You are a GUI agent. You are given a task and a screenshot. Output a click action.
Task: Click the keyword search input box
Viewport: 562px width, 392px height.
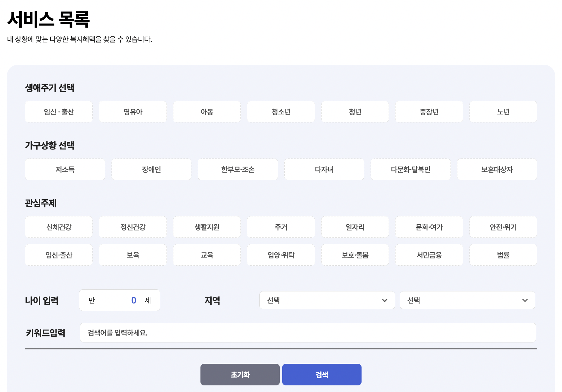tap(307, 333)
